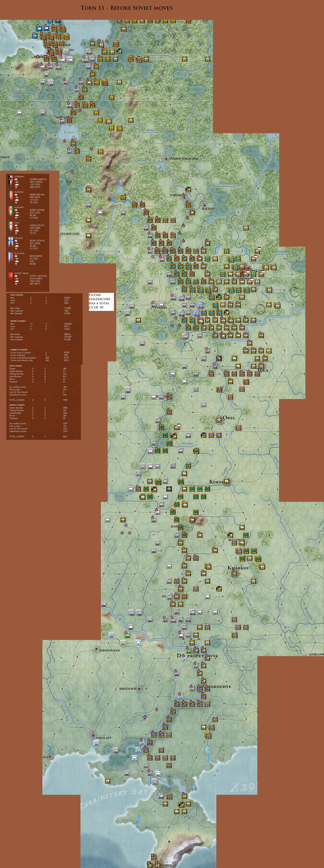
Task: Click the KRIVOI ROG city label
Action: (x=129, y=689)
